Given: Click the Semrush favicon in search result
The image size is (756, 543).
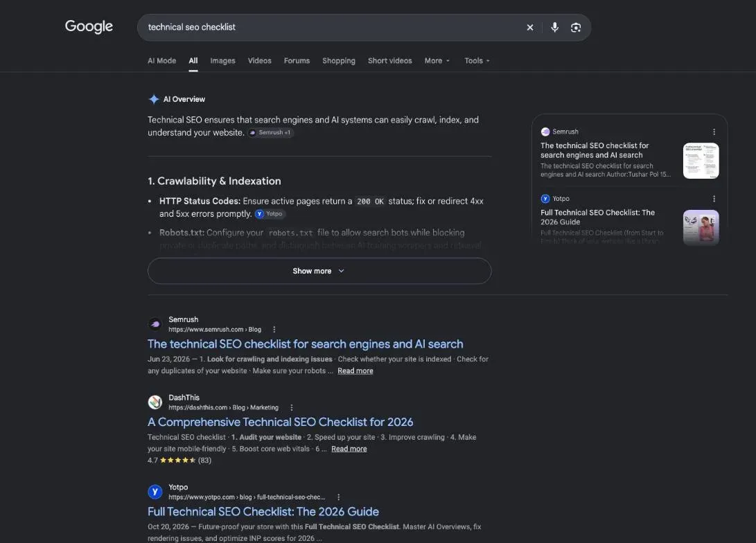Looking at the screenshot, I should pos(155,324).
